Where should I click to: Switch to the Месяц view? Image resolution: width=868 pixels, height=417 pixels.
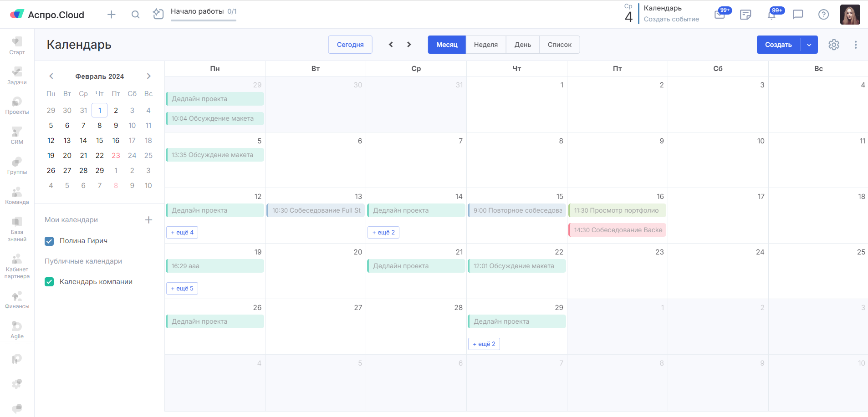tap(447, 45)
